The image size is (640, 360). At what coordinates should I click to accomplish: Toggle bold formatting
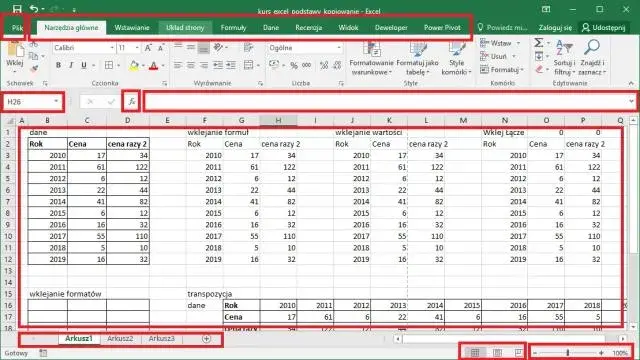click(58, 65)
